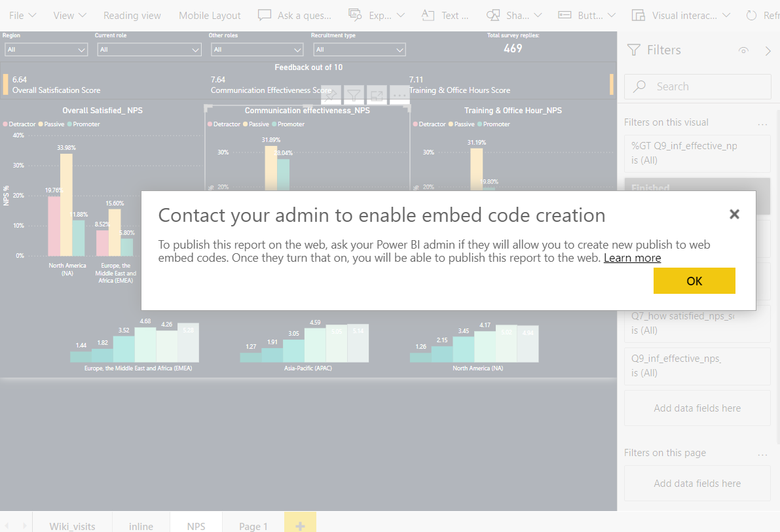Click the magnifier icon in Filters search
780x532 pixels.
pos(639,86)
